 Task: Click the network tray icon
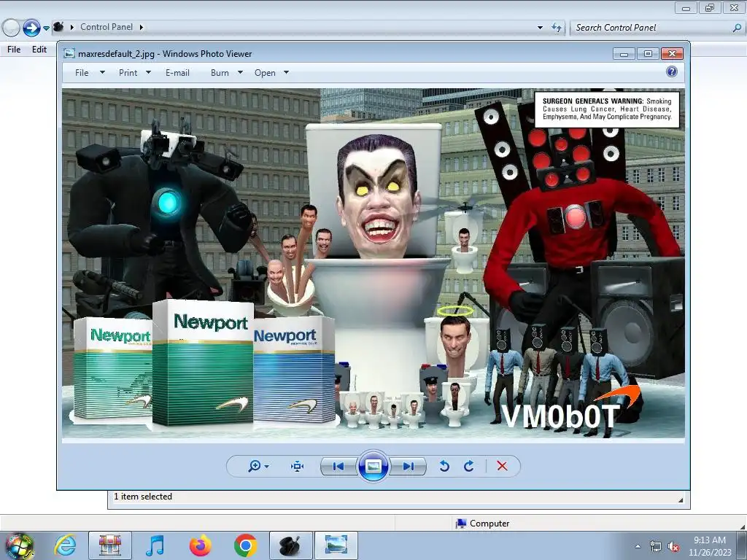656,546
